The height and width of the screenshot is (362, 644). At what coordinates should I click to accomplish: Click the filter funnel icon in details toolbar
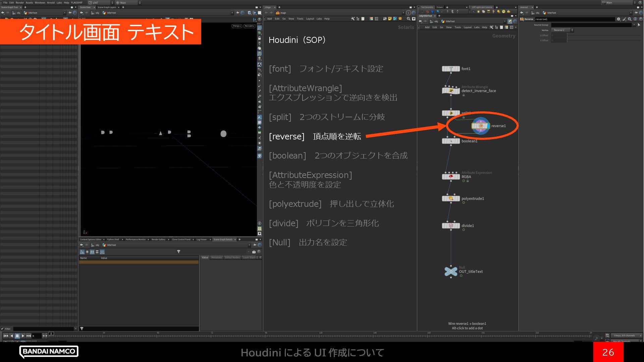178,252
